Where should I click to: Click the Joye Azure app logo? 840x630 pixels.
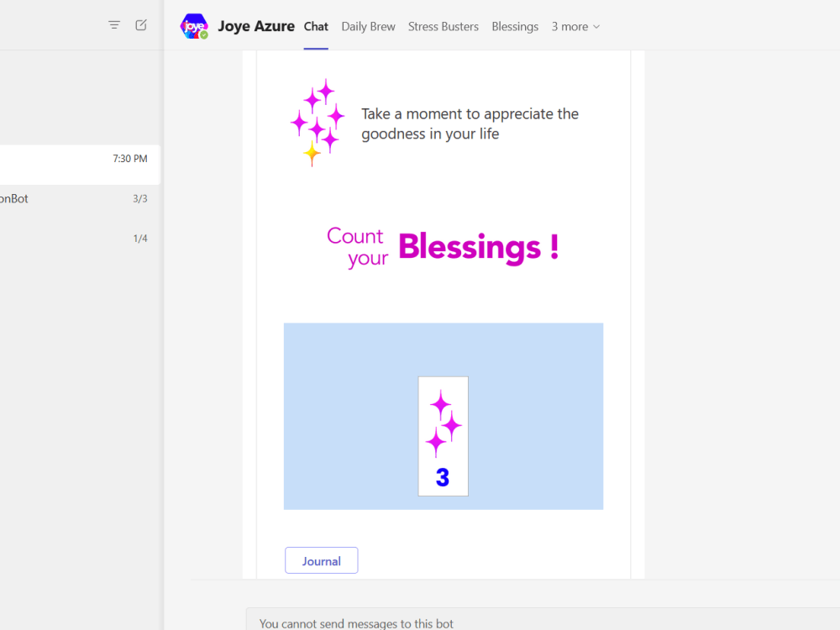[x=194, y=26]
